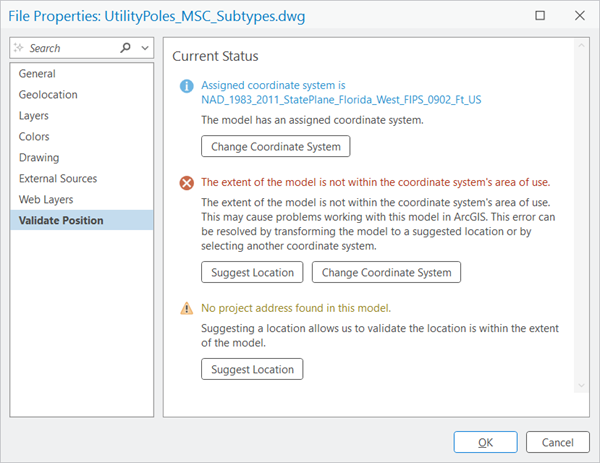Select External Sources in the sidebar
This screenshot has width=600, height=463.
[58, 179]
